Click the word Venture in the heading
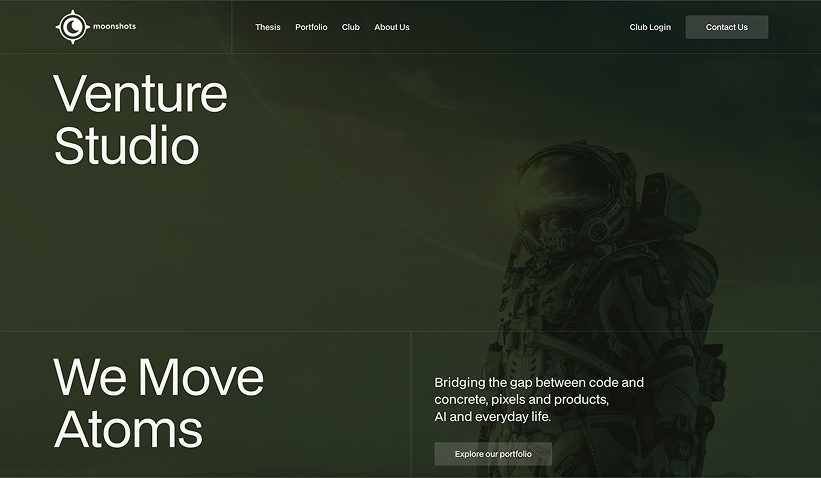Screen dimensions: 821x478 coord(140,94)
